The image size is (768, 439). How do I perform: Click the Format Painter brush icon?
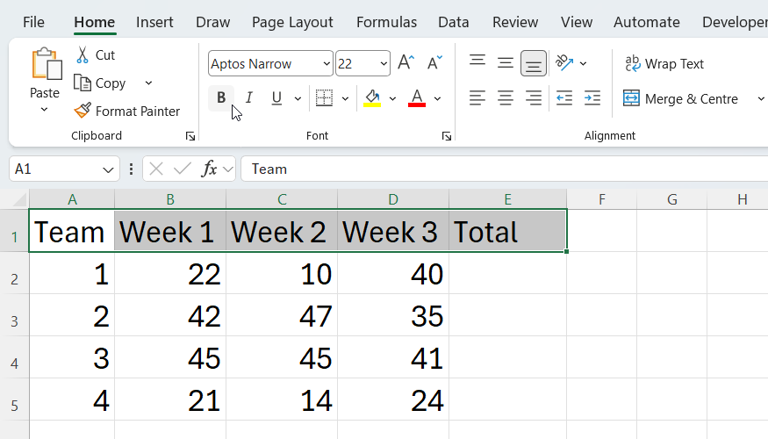(x=83, y=111)
